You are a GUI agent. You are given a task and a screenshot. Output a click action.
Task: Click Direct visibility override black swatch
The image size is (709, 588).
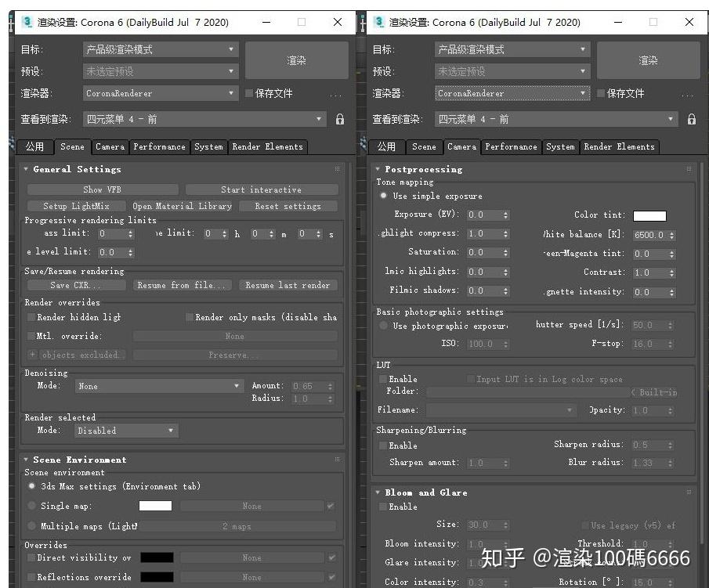coord(157,557)
